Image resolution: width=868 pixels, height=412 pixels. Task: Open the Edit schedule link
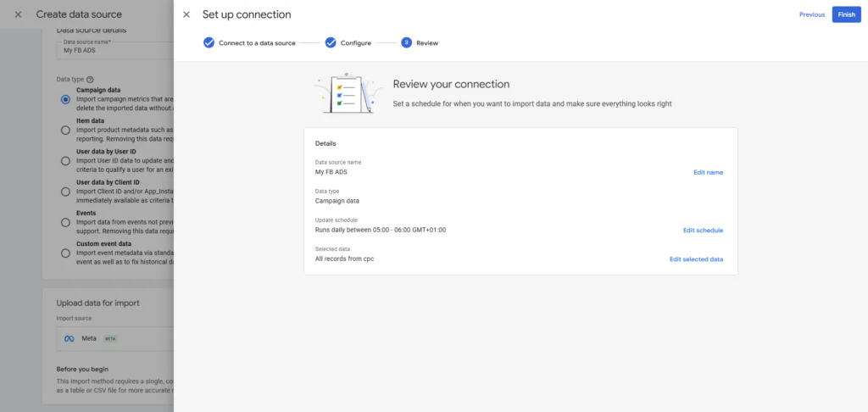(x=703, y=230)
